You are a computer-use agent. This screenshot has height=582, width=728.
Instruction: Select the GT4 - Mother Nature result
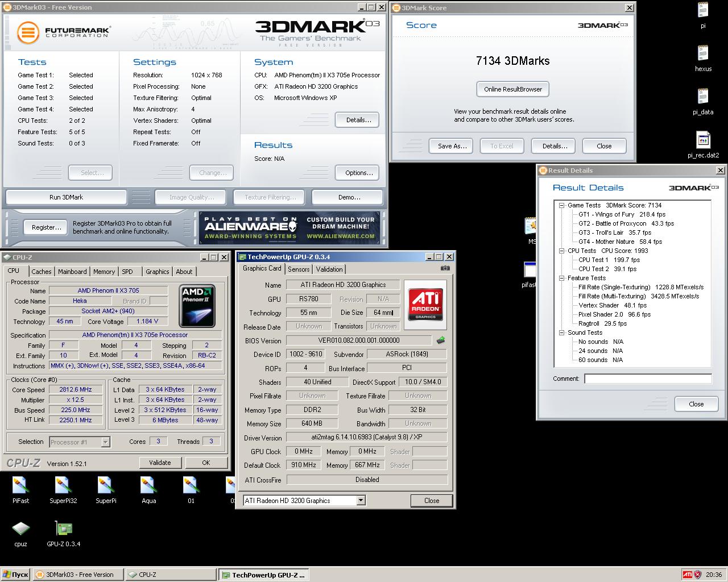[x=620, y=242]
